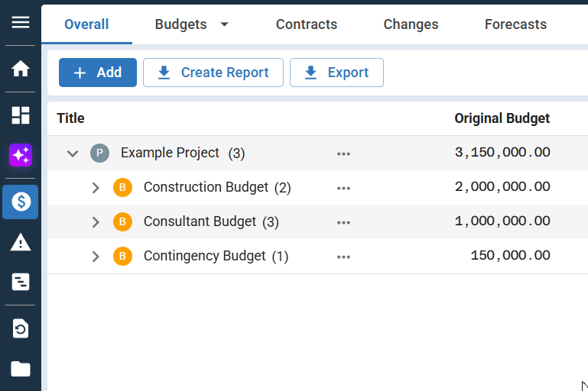588x391 pixels.
Task: Open the dashboard grid icon
Action: (21, 115)
